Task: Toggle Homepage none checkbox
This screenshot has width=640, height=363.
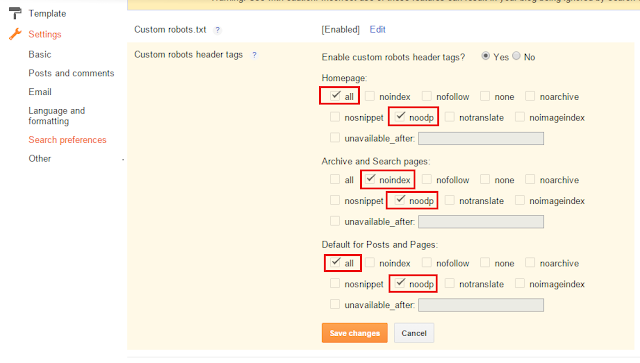Action: click(x=485, y=96)
